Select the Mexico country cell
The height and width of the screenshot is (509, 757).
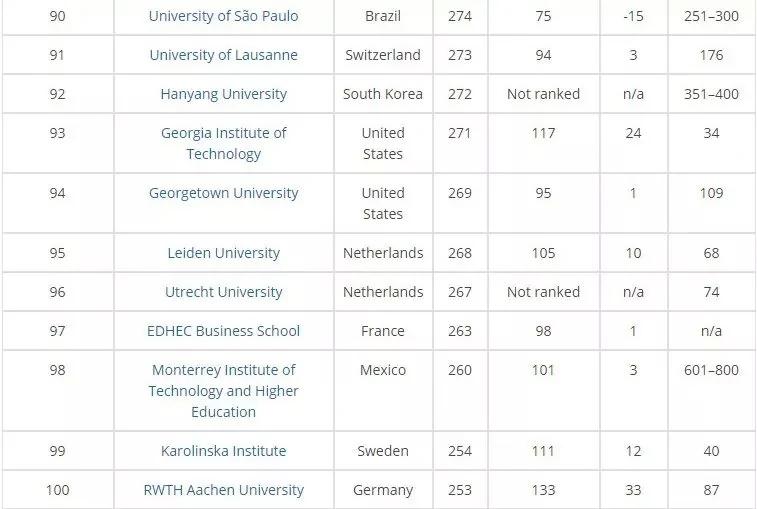(x=383, y=391)
